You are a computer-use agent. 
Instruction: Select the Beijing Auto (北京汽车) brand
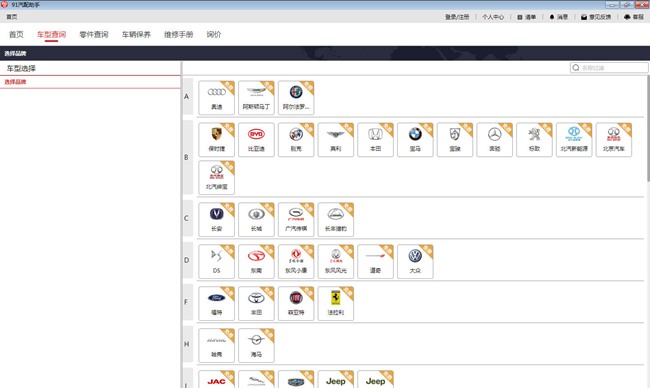click(614, 140)
